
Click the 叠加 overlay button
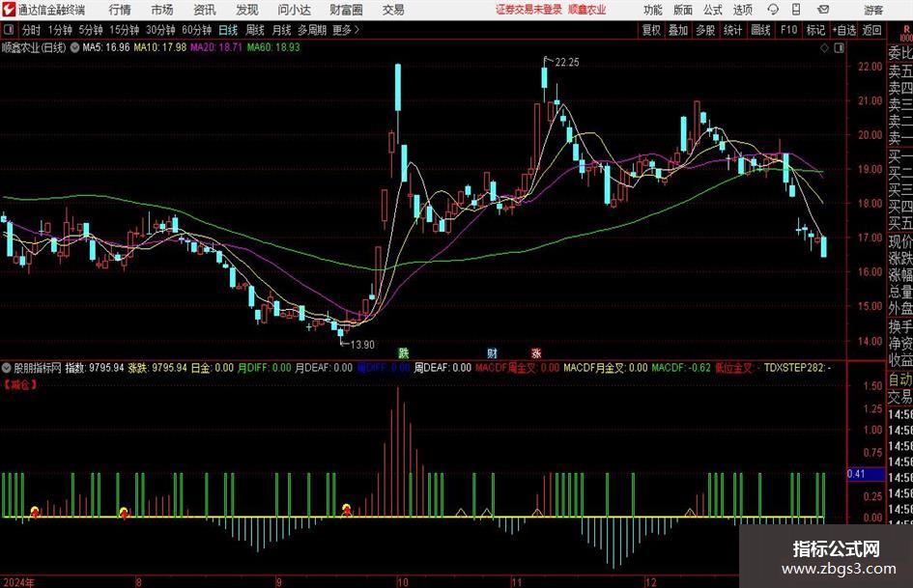tap(678, 30)
